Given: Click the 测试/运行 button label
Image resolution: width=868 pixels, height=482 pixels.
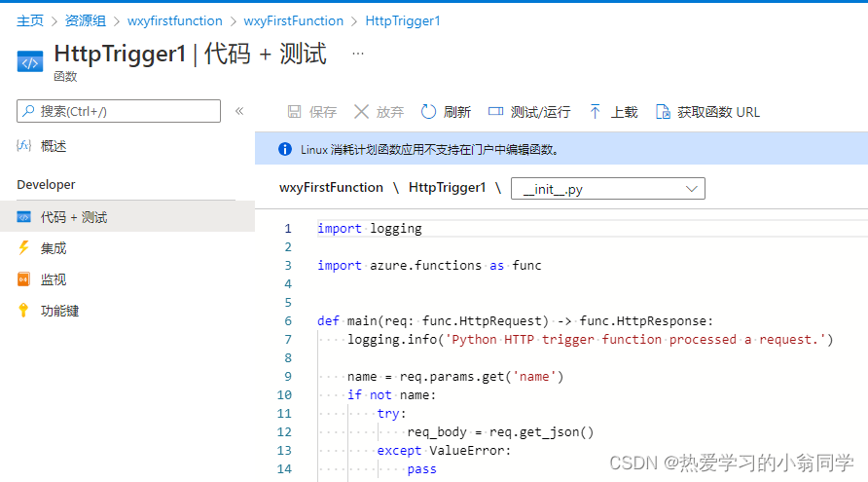Looking at the screenshot, I should point(540,113).
